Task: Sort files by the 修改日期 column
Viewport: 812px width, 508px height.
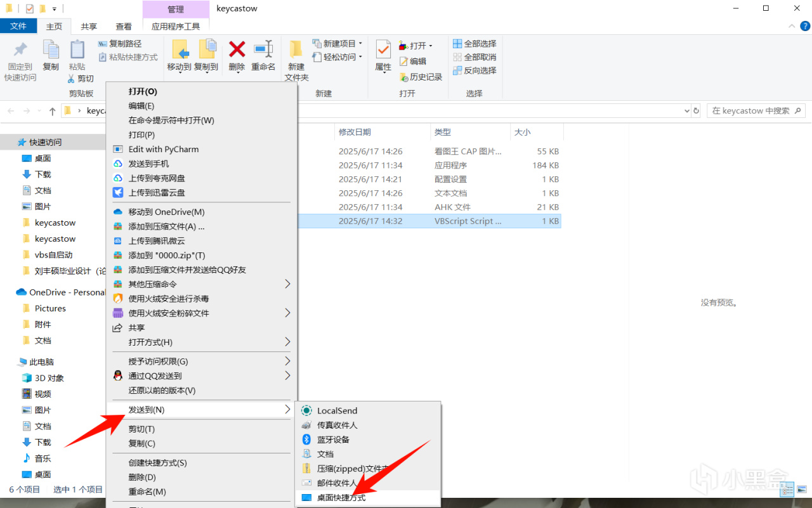Action: point(382,132)
